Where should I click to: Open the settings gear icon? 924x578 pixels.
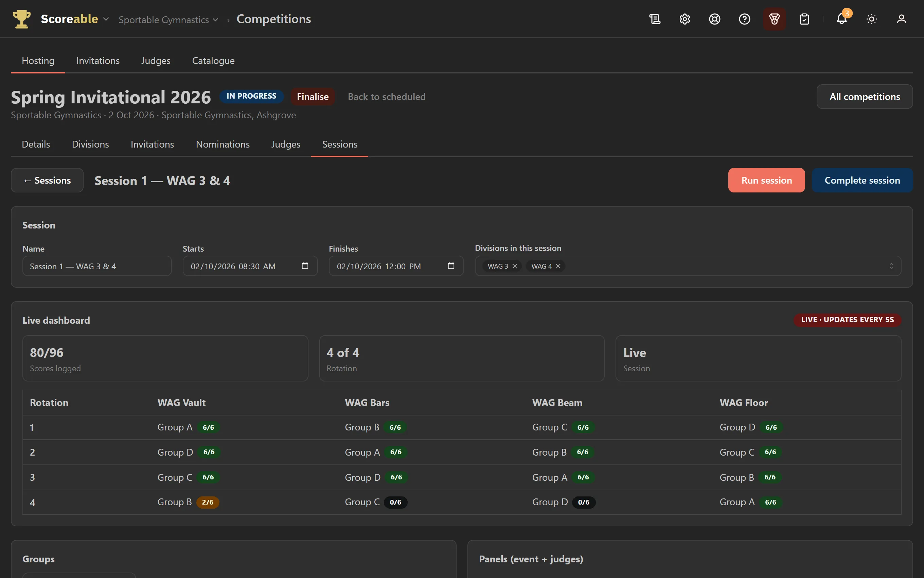[x=685, y=19]
